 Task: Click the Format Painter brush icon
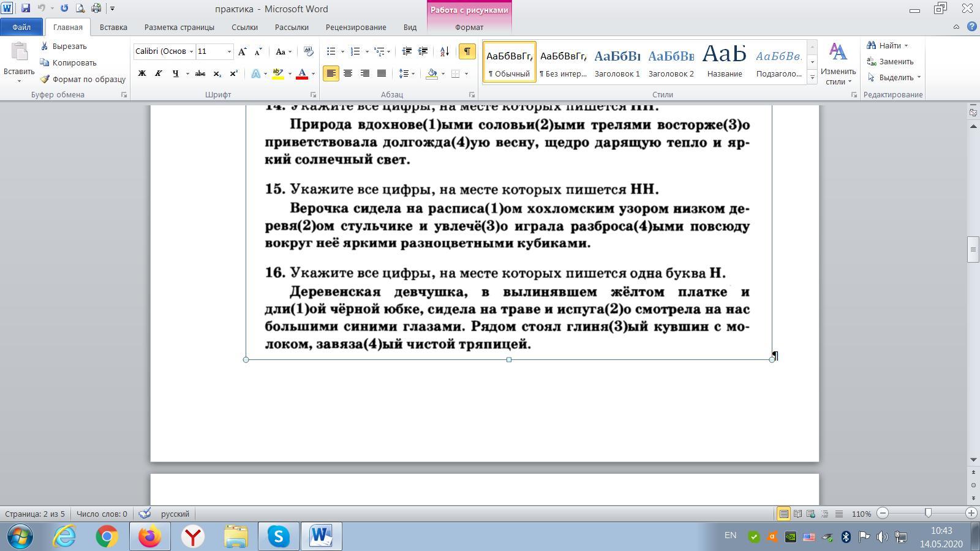pos(45,79)
